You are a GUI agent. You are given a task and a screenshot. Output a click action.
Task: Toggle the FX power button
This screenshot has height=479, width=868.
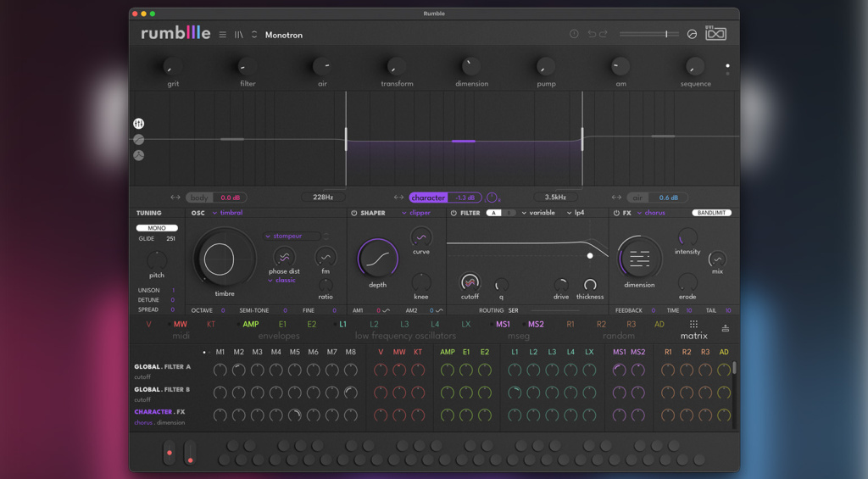tap(616, 213)
